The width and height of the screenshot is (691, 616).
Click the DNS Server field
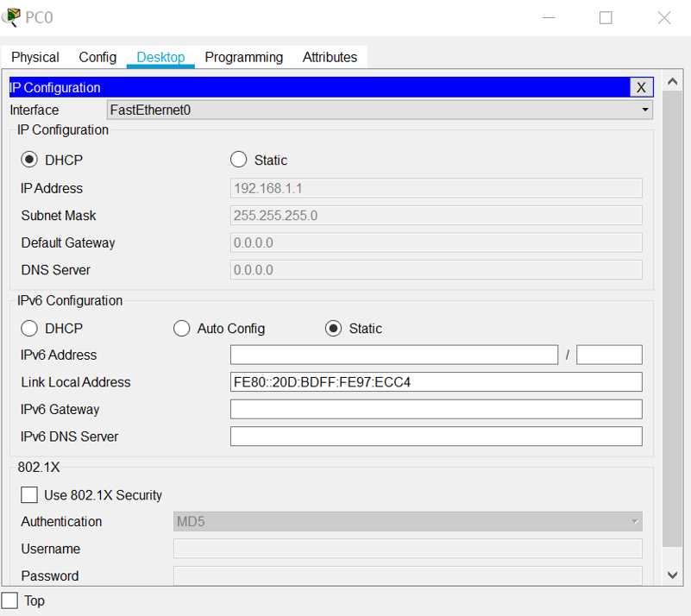tap(436, 270)
